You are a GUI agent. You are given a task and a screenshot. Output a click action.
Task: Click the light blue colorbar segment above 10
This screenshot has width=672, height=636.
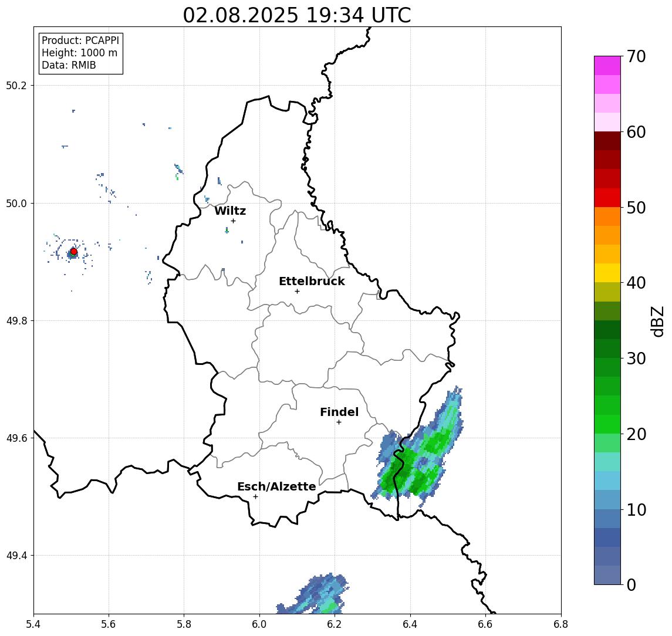click(x=607, y=500)
